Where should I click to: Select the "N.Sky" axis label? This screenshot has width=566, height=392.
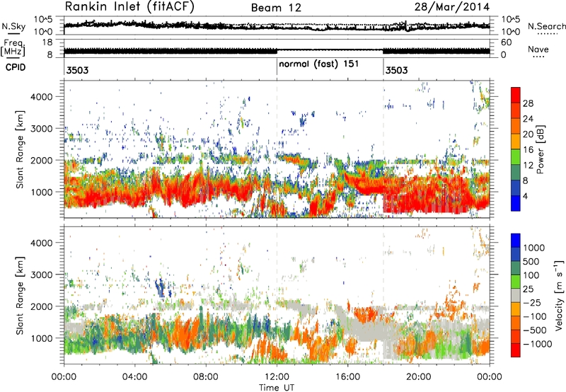13,26
